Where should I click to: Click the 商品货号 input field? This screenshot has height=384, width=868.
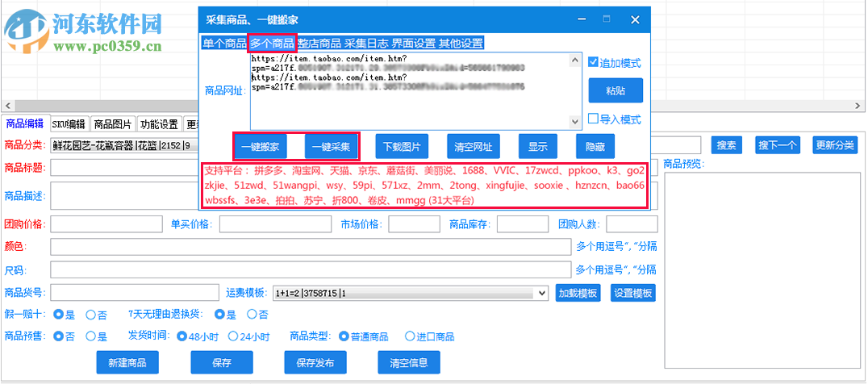pyautogui.click(x=135, y=293)
